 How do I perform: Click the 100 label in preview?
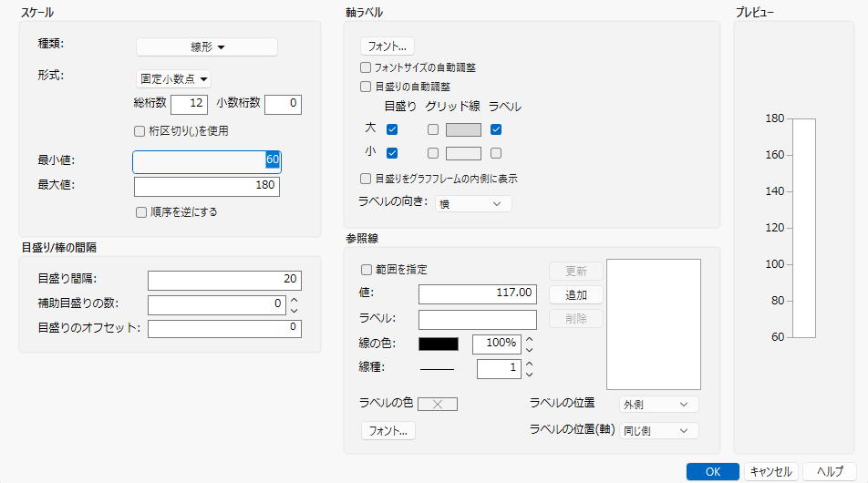coord(774,264)
